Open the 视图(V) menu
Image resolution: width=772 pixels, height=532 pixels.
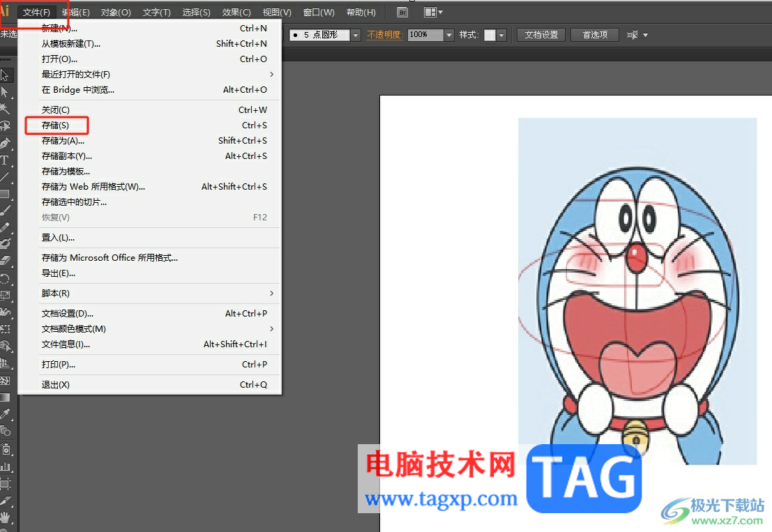click(277, 13)
